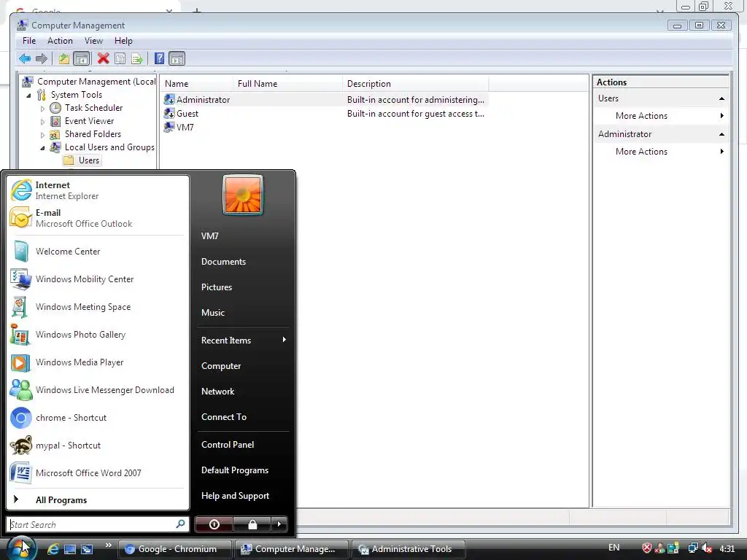Open Microsoft Office Word 2007
This screenshot has height=560, width=747.
[98, 472]
